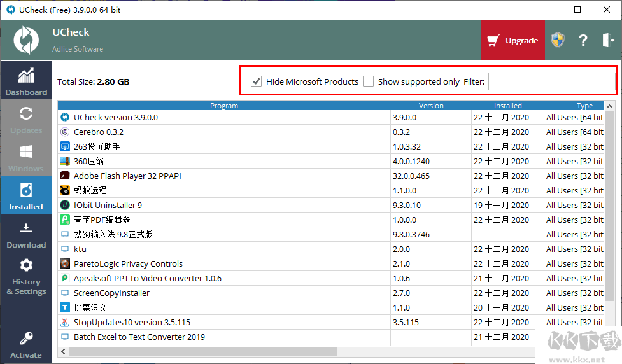This screenshot has height=364, width=622.
Task: Click the red Upgrade button
Action: click(513, 40)
